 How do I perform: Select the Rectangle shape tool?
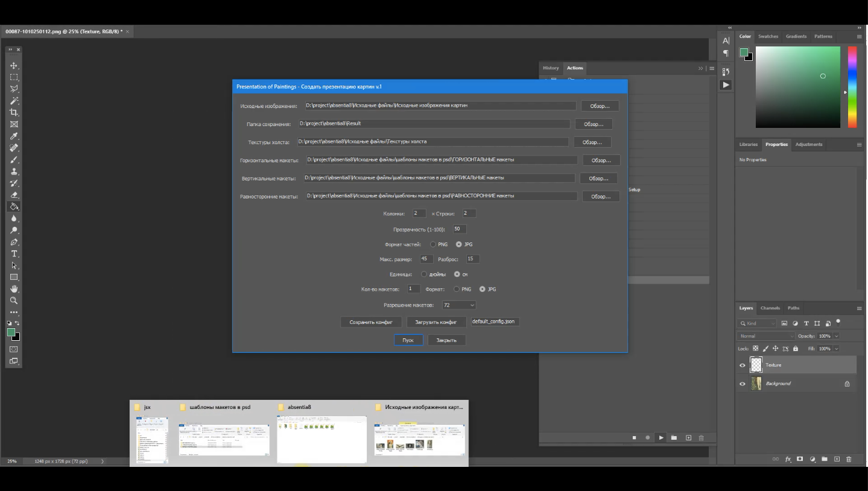(x=14, y=277)
